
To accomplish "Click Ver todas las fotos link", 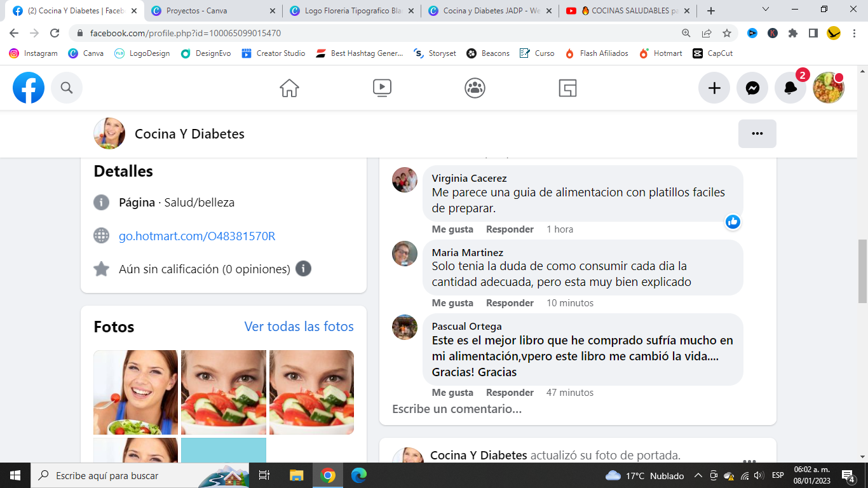I will coord(299,327).
